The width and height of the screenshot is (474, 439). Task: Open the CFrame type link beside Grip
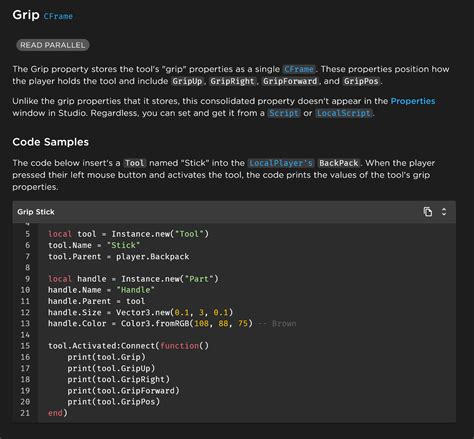[x=58, y=16]
